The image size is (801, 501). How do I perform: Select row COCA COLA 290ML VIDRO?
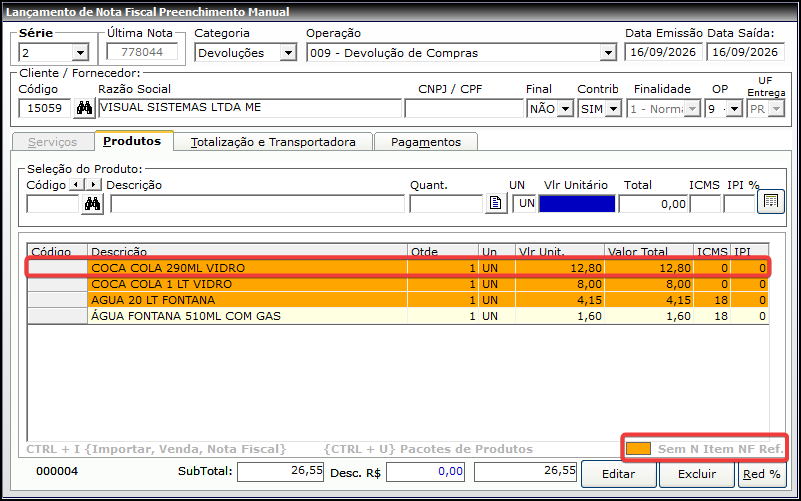click(398, 268)
